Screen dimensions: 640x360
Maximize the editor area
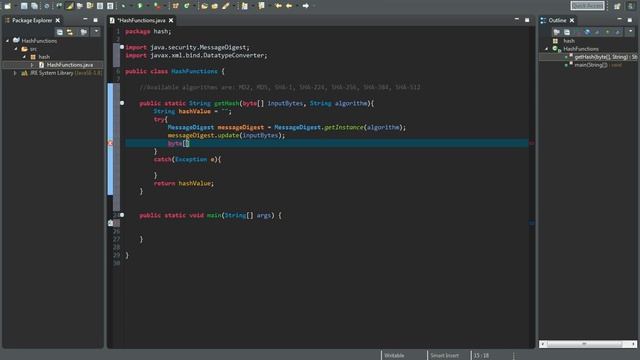[x=527, y=20]
